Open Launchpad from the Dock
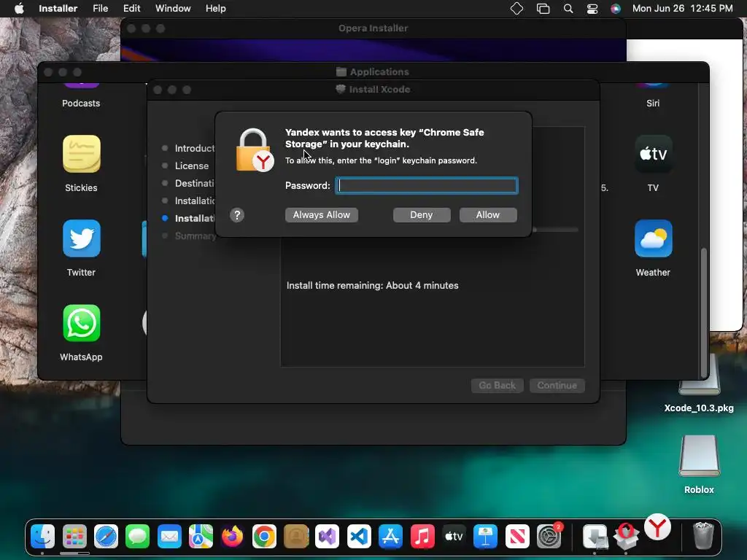Screen dimensions: 747x560 point(74,537)
